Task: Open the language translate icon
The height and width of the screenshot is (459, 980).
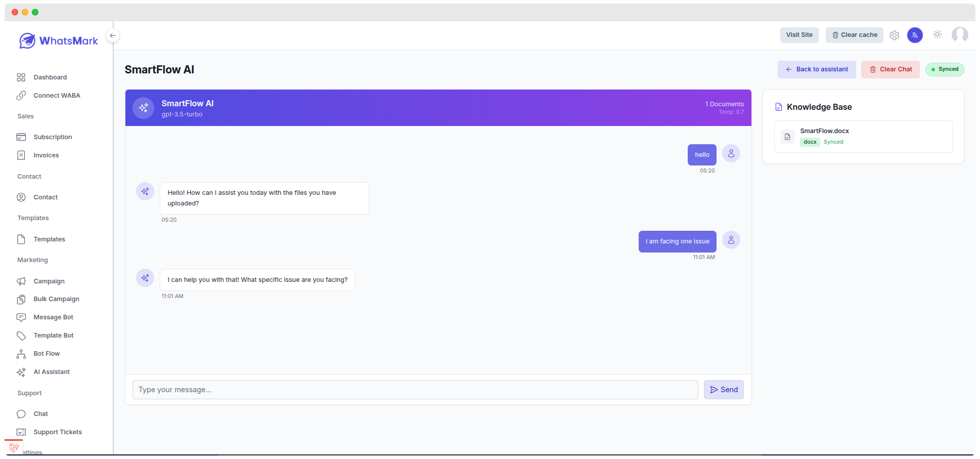Action: click(915, 35)
